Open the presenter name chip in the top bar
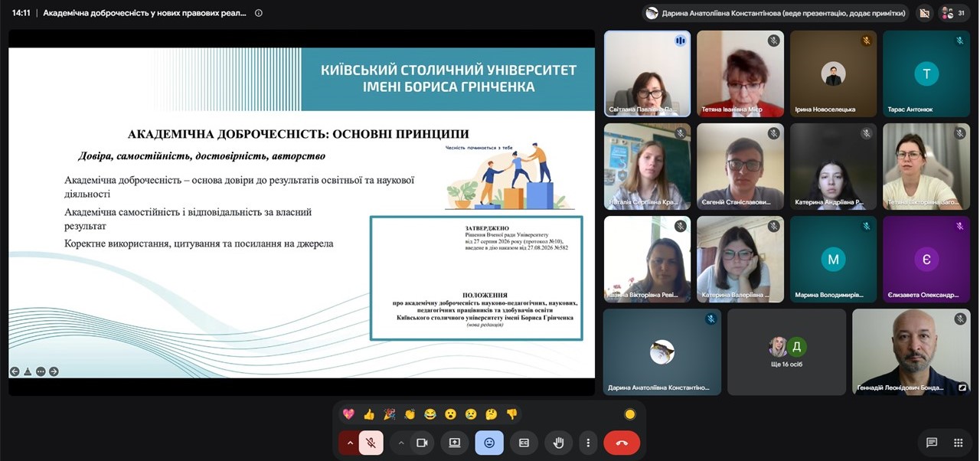 (776, 13)
